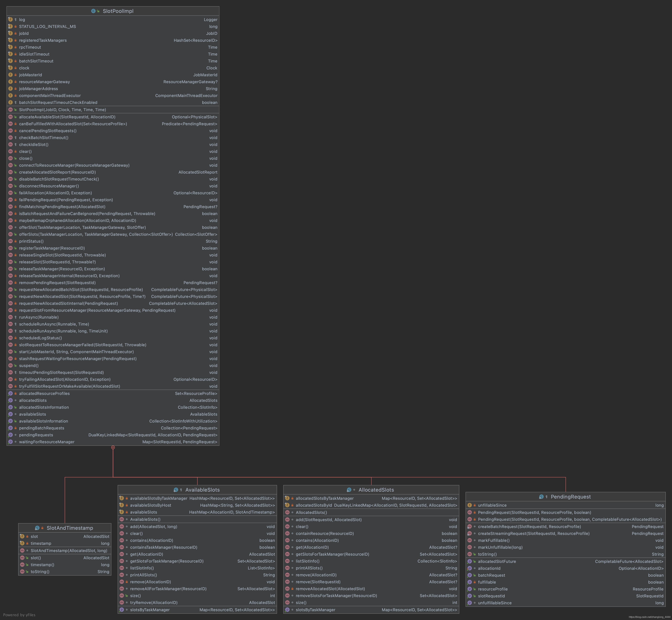Click the field icon next to log
The width and height of the screenshot is (672, 620).
10,19
